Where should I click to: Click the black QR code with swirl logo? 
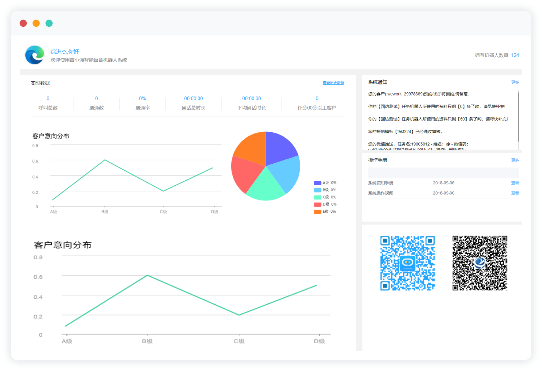click(479, 263)
